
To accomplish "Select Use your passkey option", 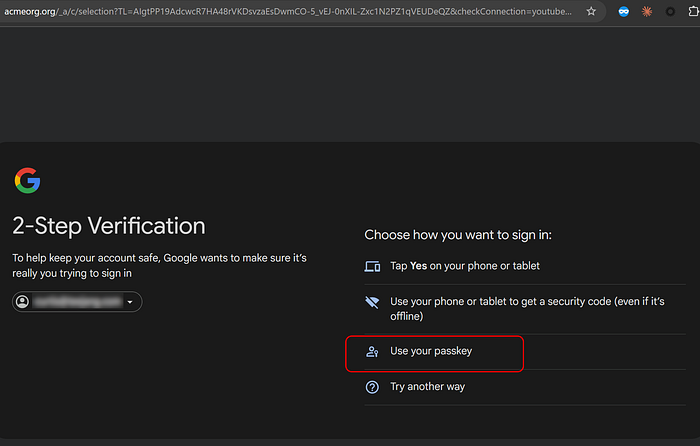I will pos(525,351).
